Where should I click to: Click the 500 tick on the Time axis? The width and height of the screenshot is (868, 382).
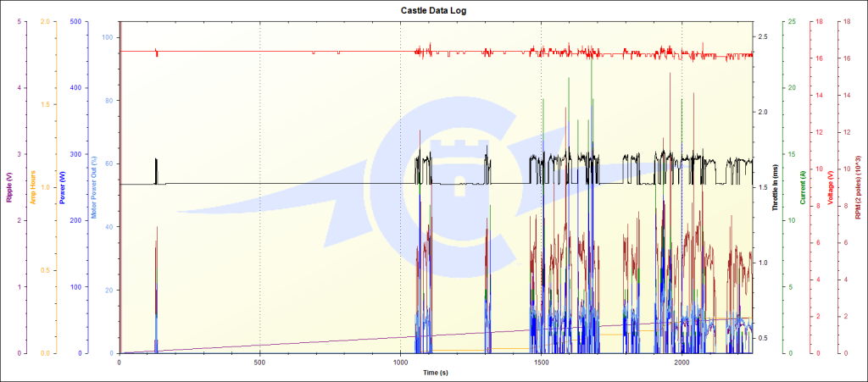[259, 361]
